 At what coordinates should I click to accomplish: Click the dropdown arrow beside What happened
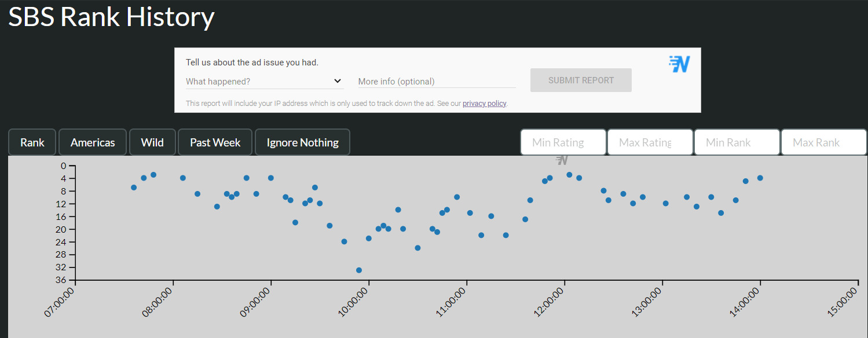tap(338, 81)
